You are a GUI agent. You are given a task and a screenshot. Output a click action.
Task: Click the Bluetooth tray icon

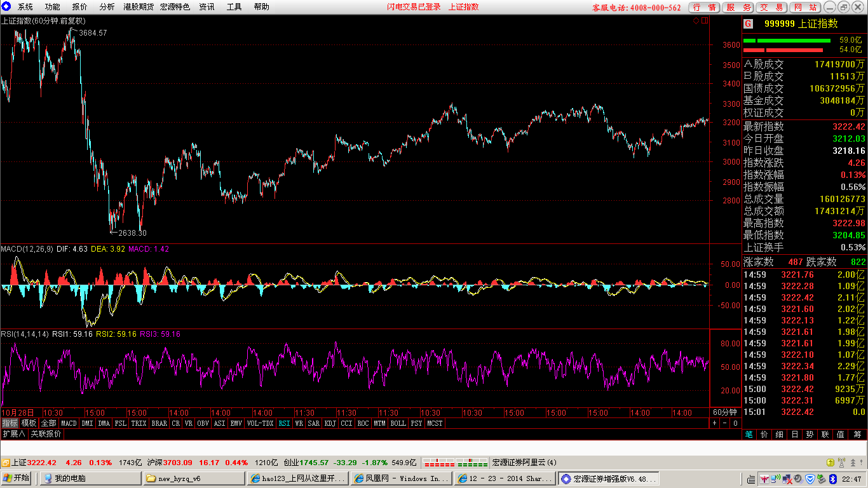tap(832, 478)
